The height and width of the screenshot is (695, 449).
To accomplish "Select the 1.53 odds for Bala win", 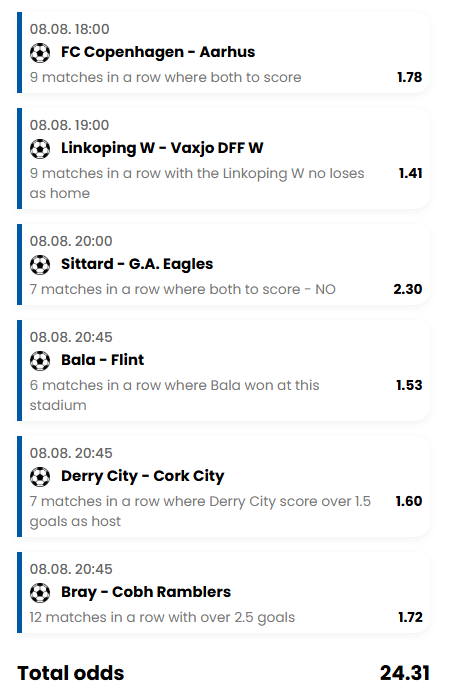I will click(x=409, y=385).
